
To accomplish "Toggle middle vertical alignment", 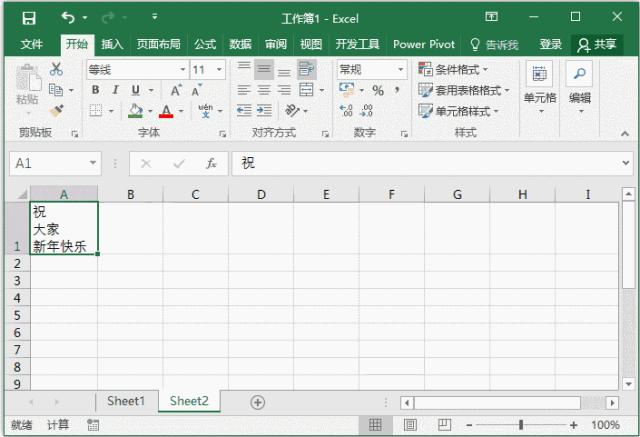I will [x=264, y=69].
